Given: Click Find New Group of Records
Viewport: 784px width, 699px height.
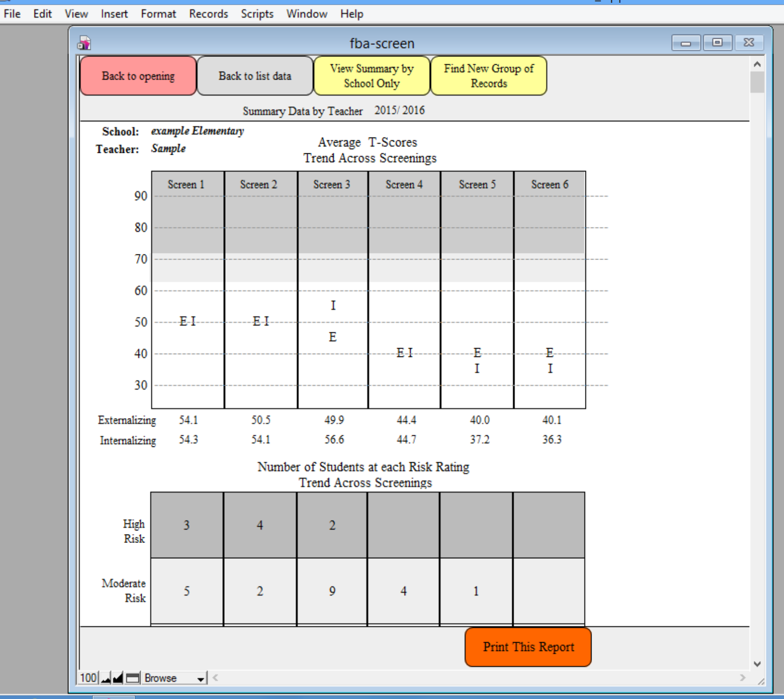Looking at the screenshot, I should pyautogui.click(x=489, y=75).
